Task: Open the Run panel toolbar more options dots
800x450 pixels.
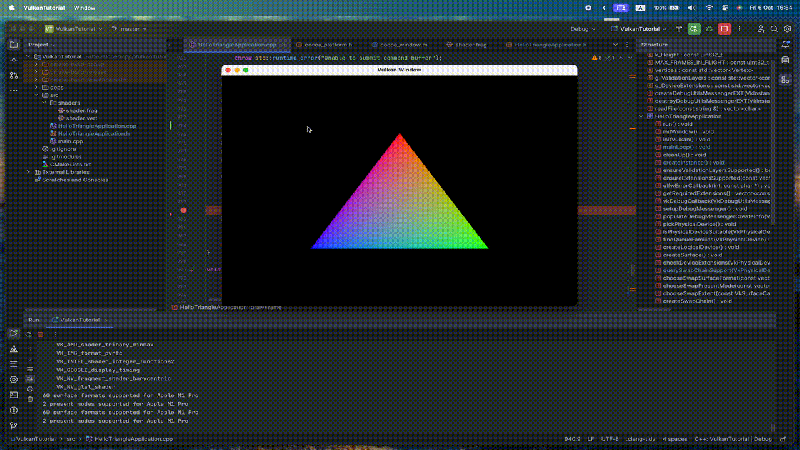Action: [x=55, y=335]
